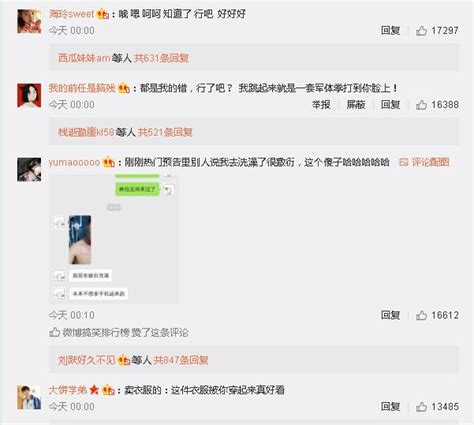The height and width of the screenshot is (425, 474).
Task: Open 海玲sweet's profile avatar
Action: [29, 21]
